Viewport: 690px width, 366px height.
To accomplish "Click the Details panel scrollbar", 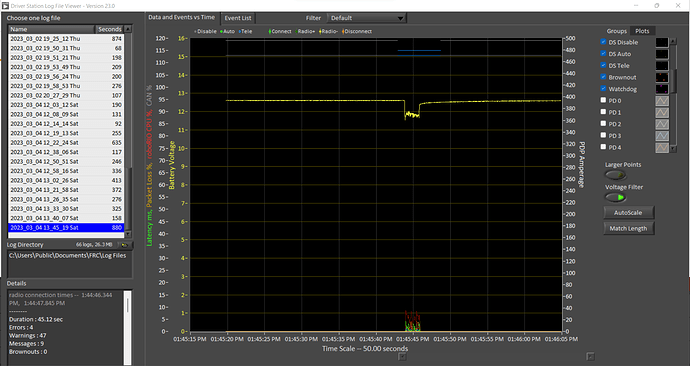I will click(128, 327).
